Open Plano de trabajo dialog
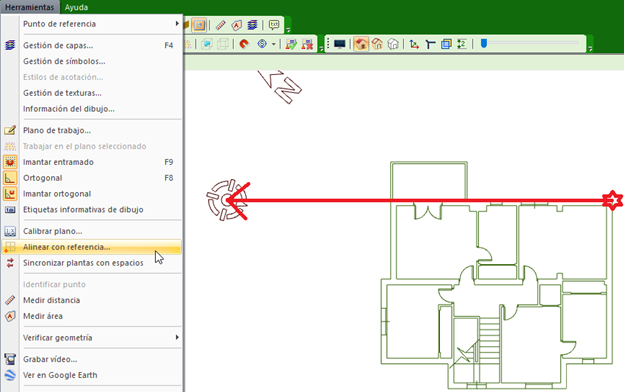 92,131
